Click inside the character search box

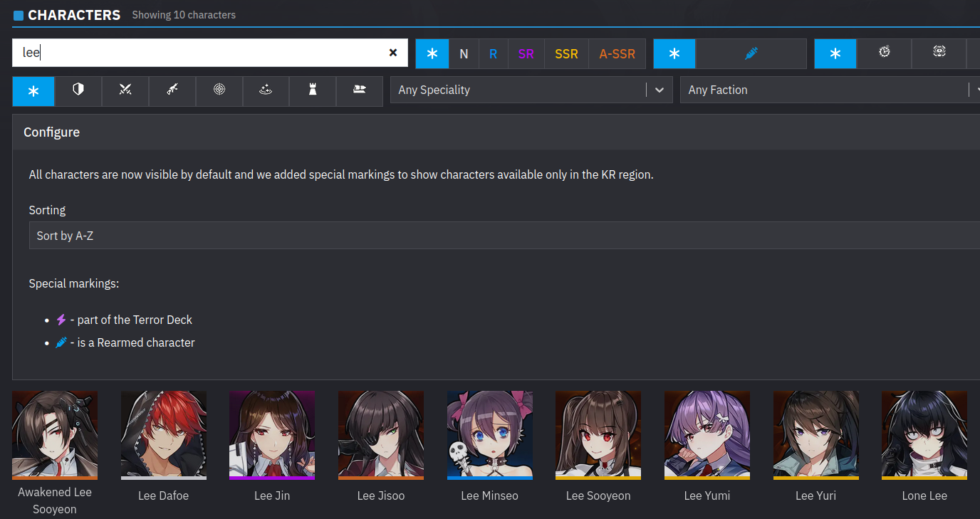[199, 53]
